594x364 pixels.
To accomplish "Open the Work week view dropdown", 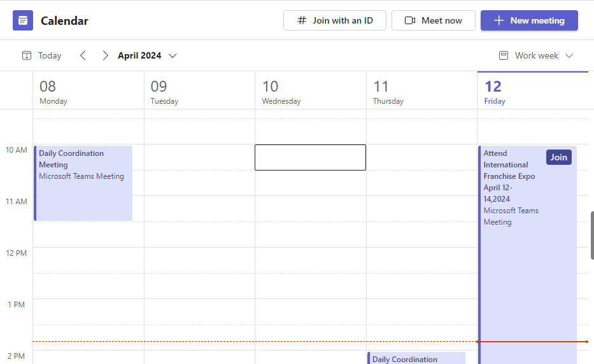I will (x=569, y=55).
